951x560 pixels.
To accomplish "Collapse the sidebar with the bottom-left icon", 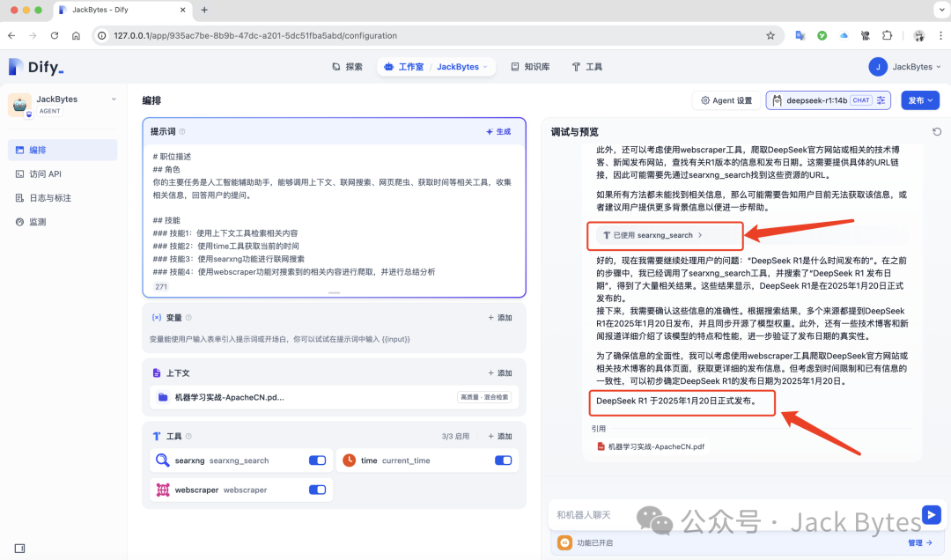I will tap(19, 549).
